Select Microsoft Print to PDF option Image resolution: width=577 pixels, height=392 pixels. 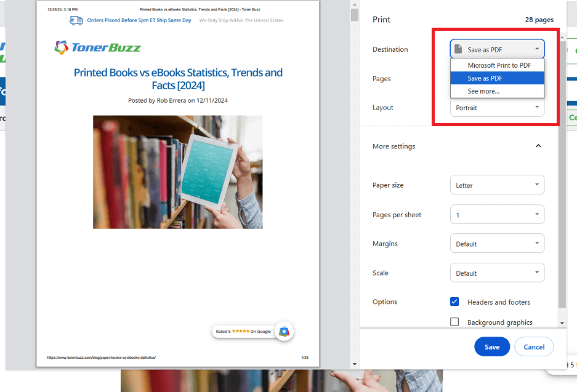(499, 65)
